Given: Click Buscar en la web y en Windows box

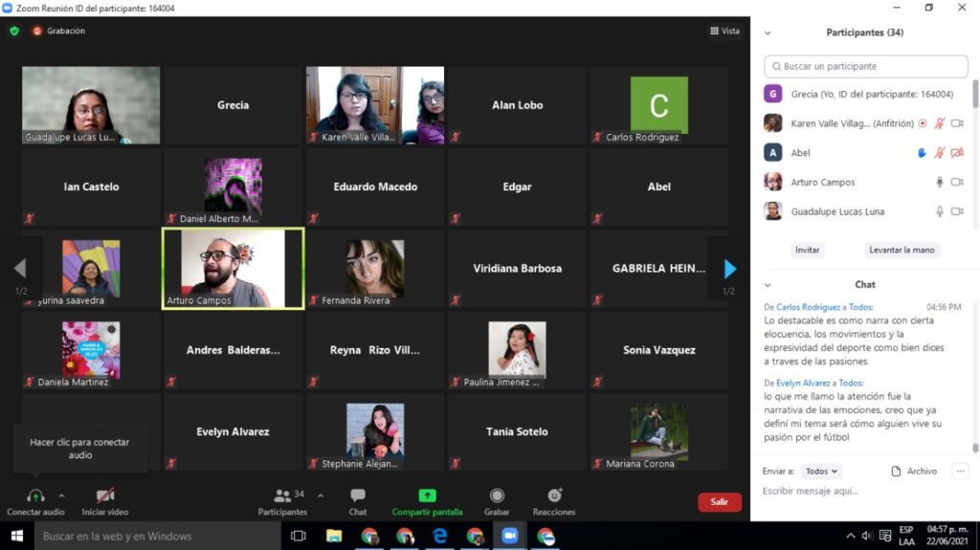Looking at the screenshot, I should [x=158, y=537].
